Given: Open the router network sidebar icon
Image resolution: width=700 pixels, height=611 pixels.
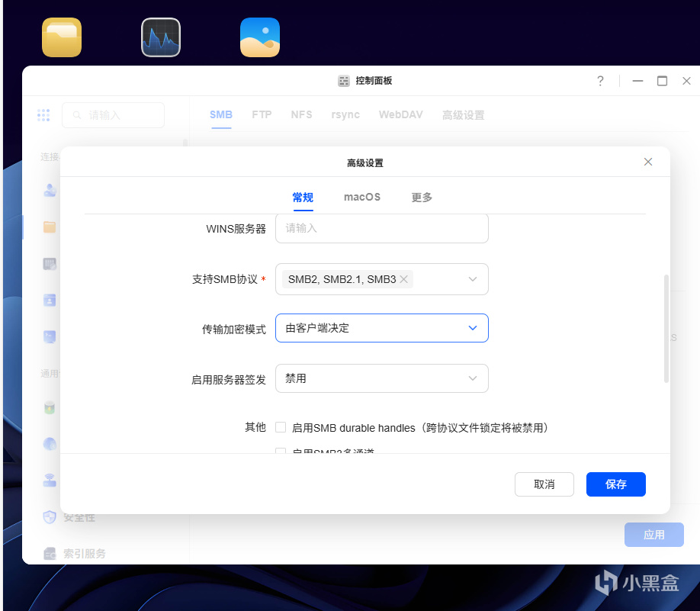Looking at the screenshot, I should 50,480.
